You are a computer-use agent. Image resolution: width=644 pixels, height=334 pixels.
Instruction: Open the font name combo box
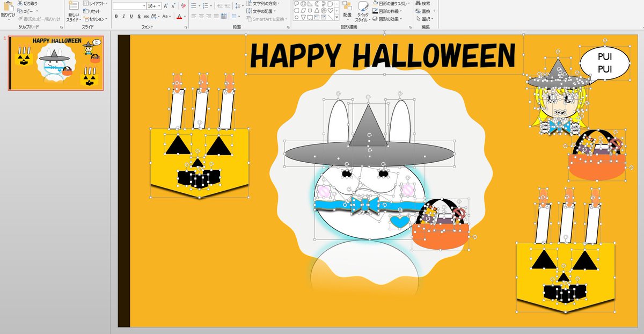pos(129,6)
